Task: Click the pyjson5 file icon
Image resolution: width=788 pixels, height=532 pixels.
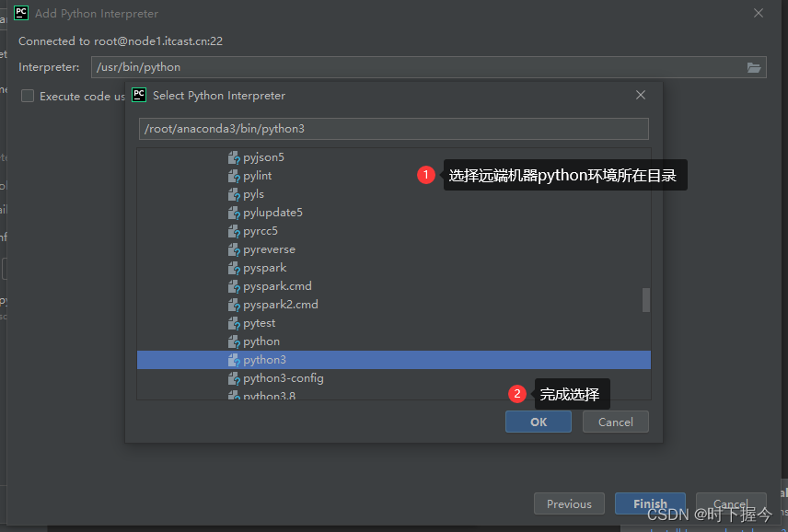Action: tap(234, 158)
